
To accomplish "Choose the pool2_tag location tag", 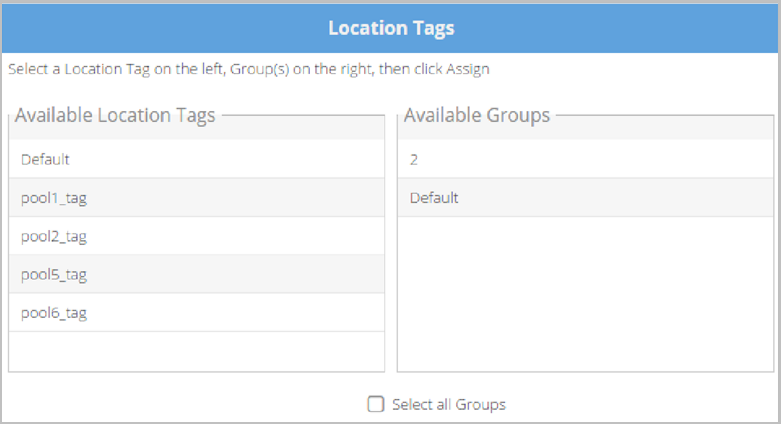I will pos(196,236).
